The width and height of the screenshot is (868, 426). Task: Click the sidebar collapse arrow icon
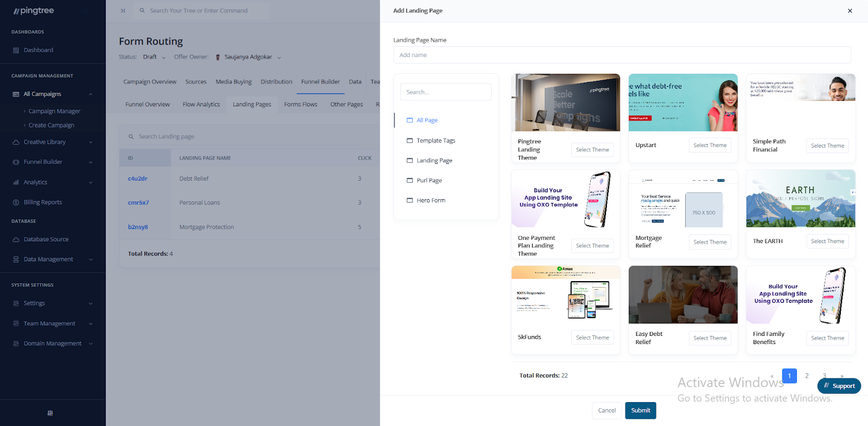click(x=123, y=10)
